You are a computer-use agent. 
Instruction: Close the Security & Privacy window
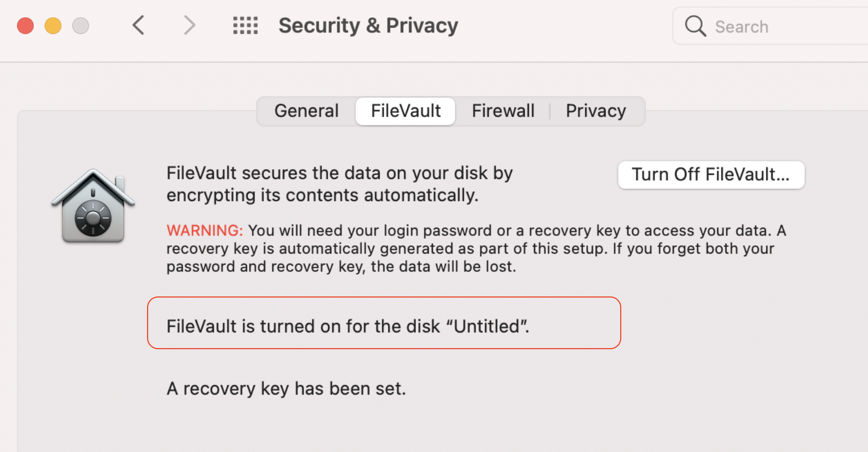[x=26, y=26]
